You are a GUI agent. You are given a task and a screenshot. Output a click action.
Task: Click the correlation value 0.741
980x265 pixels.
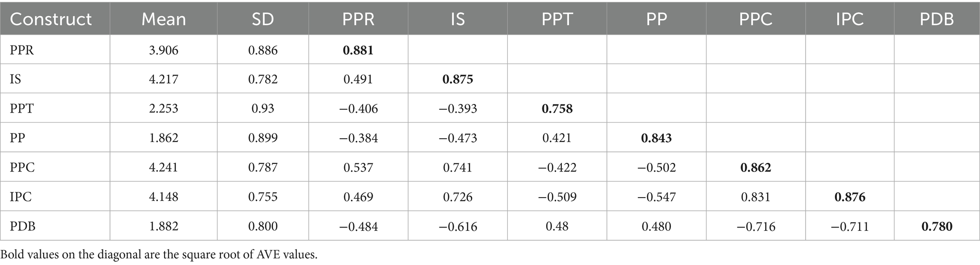click(458, 167)
